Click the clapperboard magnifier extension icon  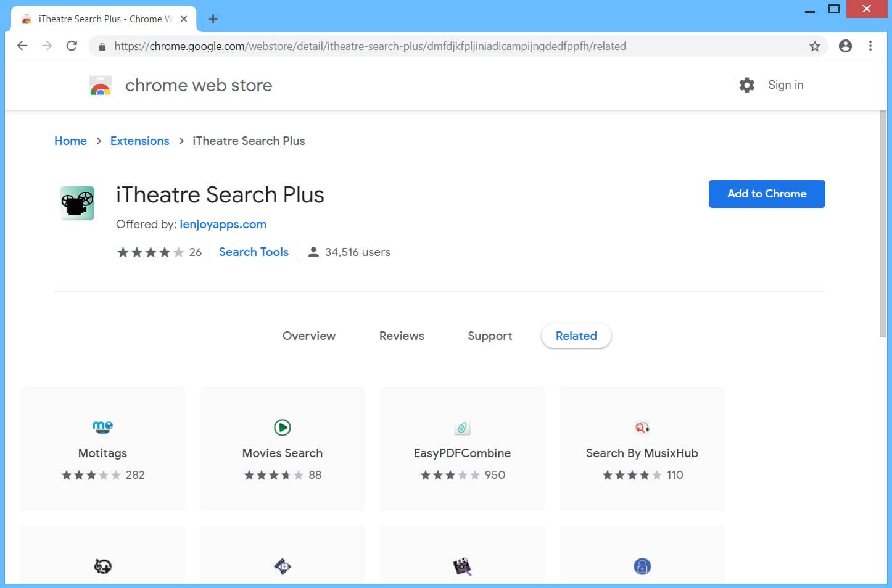click(462, 566)
